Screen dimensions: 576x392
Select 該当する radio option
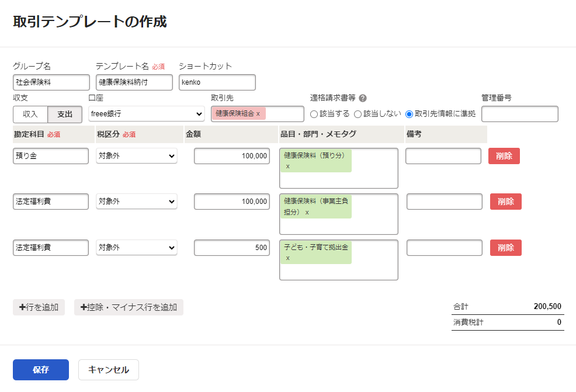314,115
